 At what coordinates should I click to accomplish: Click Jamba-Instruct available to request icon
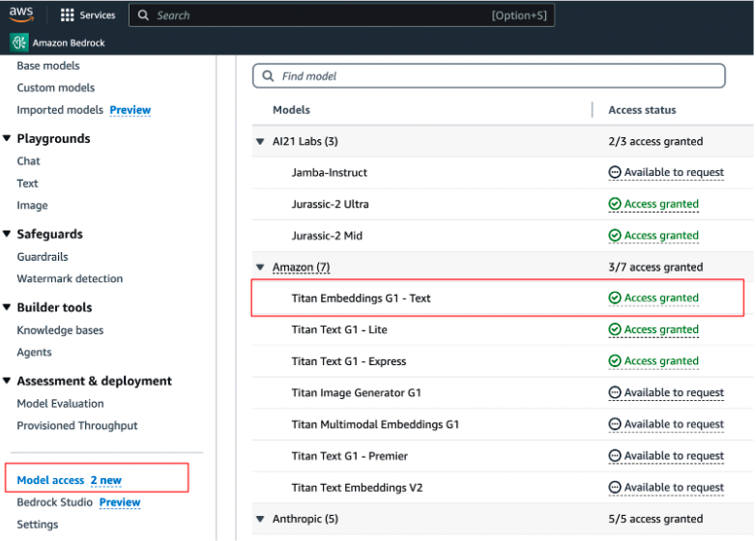click(x=614, y=173)
